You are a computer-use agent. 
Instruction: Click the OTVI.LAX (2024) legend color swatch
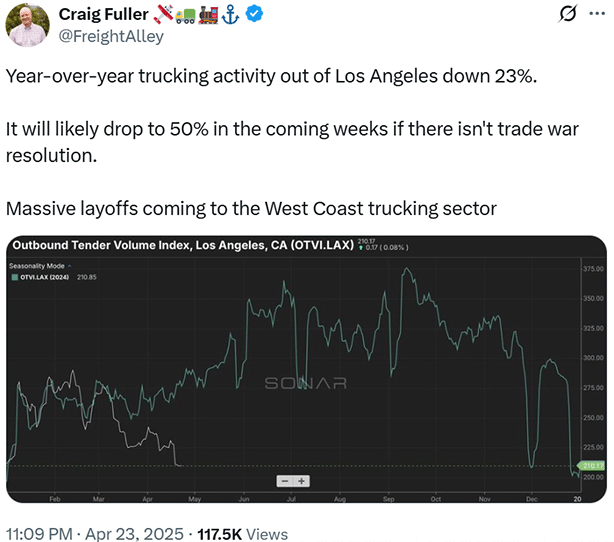point(15,277)
